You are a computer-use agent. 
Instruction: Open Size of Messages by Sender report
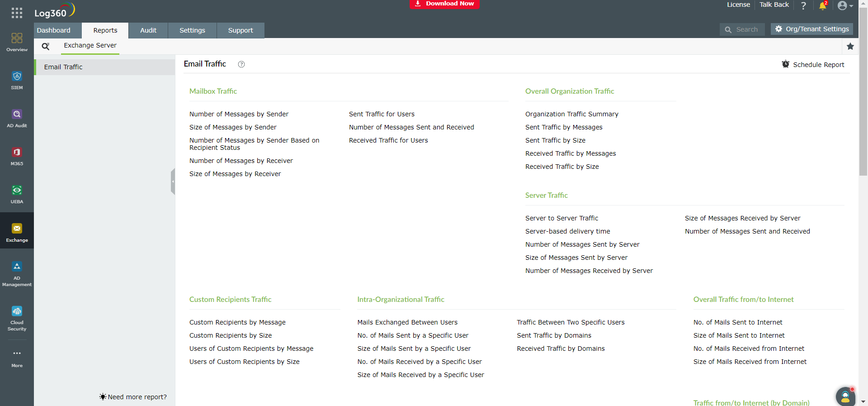pos(233,127)
